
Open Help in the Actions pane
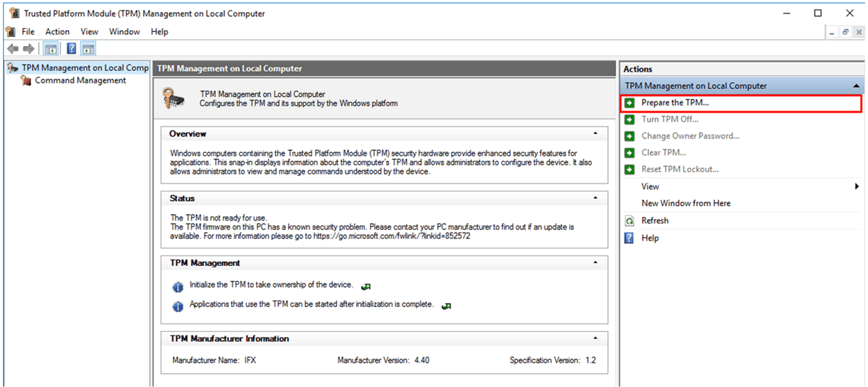click(650, 238)
